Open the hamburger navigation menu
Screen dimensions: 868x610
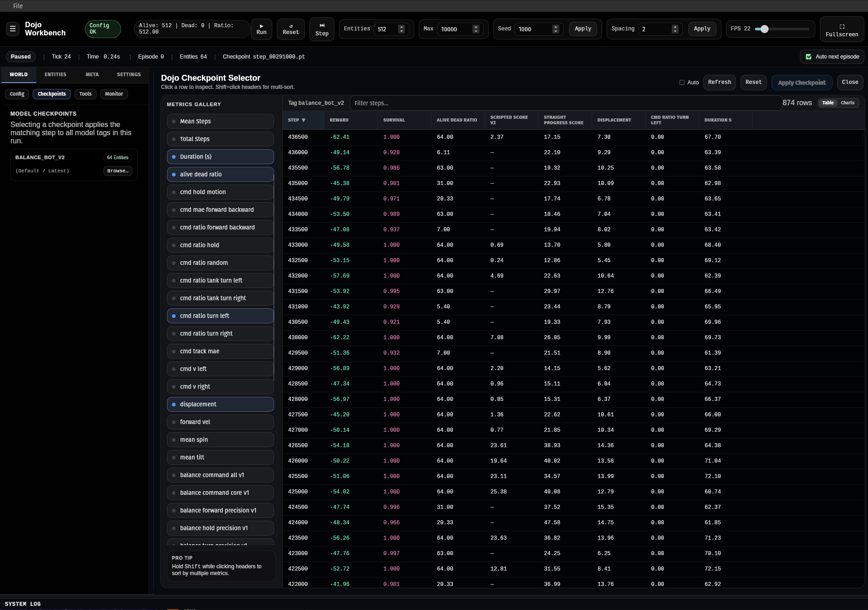click(x=13, y=29)
